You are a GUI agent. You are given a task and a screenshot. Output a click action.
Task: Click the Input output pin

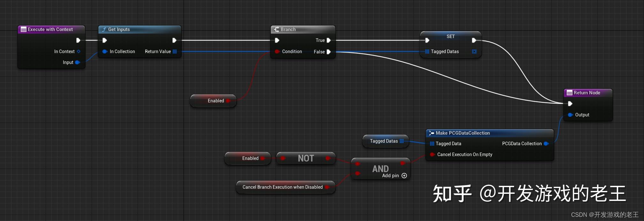[77, 62]
